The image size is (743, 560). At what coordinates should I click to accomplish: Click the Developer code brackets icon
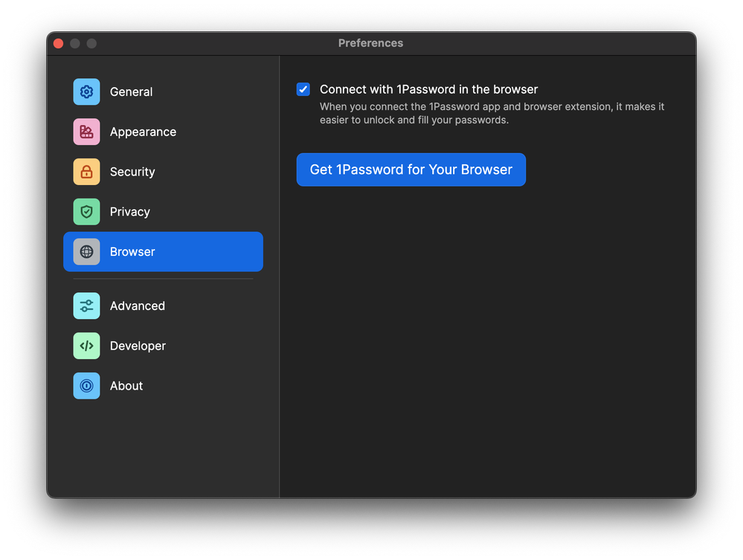click(x=86, y=346)
